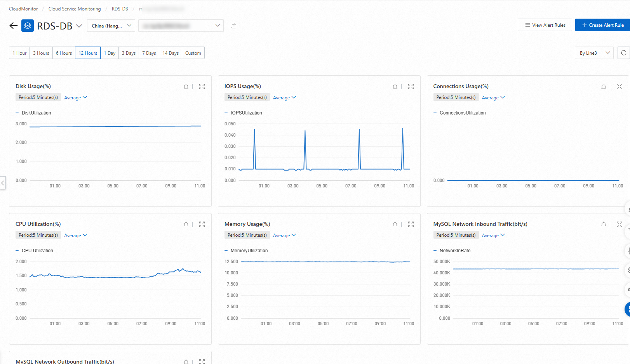Click the alert bell on Disk Usage chart
630x364 pixels.
[186, 87]
